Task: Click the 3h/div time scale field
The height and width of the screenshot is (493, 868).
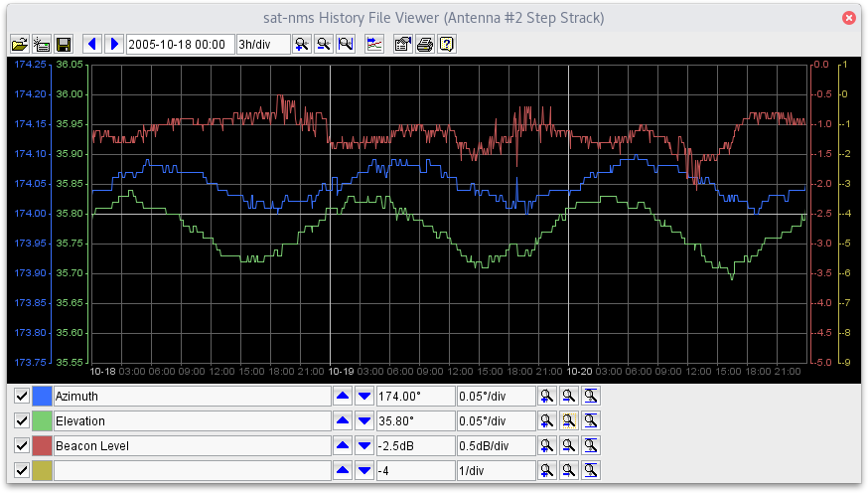Action: (263, 44)
